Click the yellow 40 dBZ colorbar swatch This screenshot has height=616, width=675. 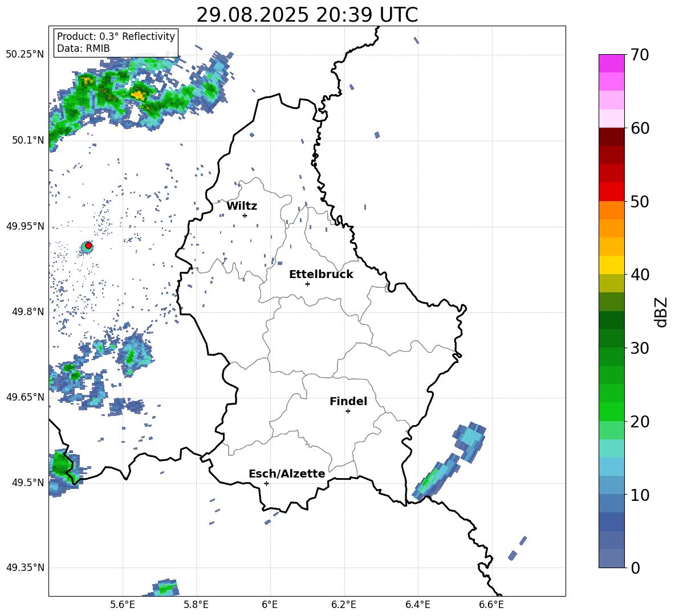click(611, 265)
